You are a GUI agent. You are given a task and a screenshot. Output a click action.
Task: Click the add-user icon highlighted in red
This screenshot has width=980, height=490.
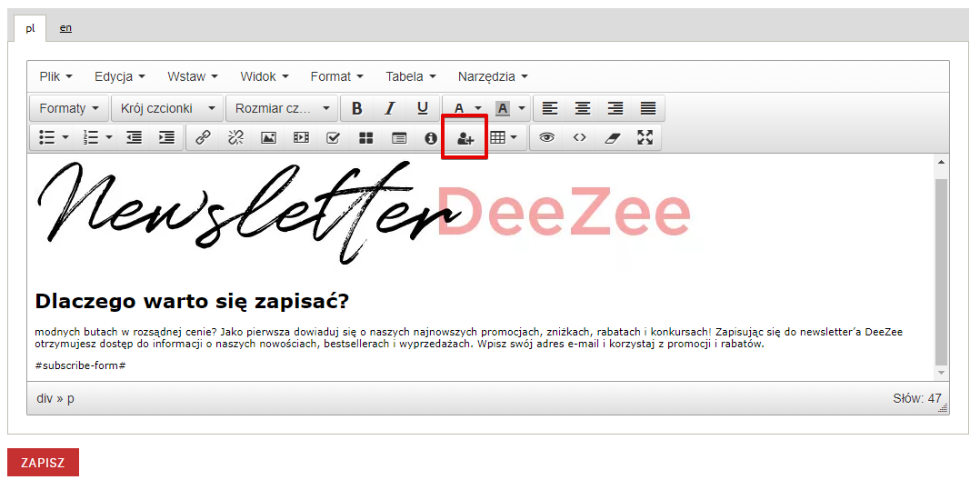(465, 138)
